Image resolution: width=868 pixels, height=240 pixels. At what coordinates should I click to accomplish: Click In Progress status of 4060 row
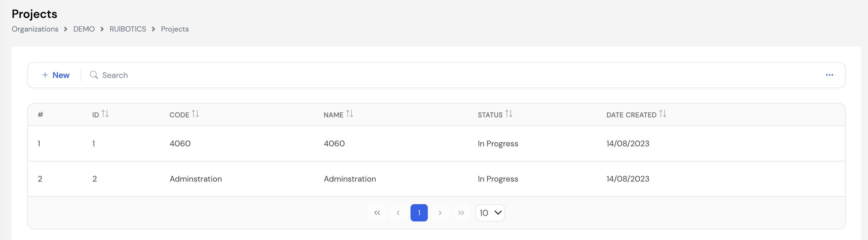[498, 144]
